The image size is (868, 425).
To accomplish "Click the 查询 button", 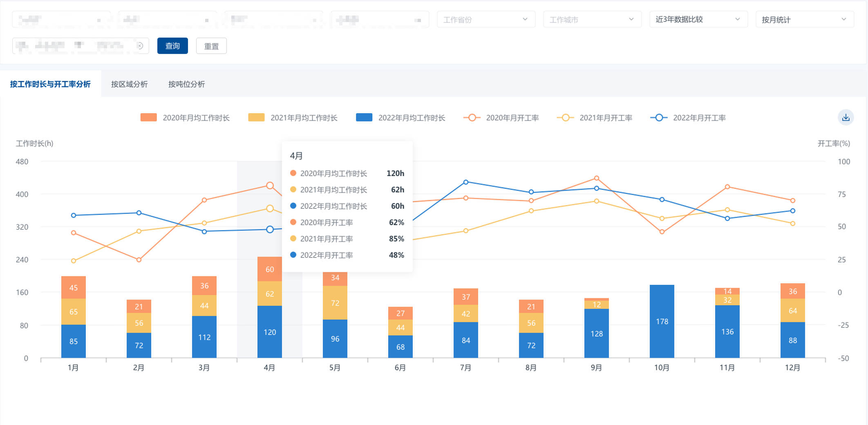I will [172, 46].
